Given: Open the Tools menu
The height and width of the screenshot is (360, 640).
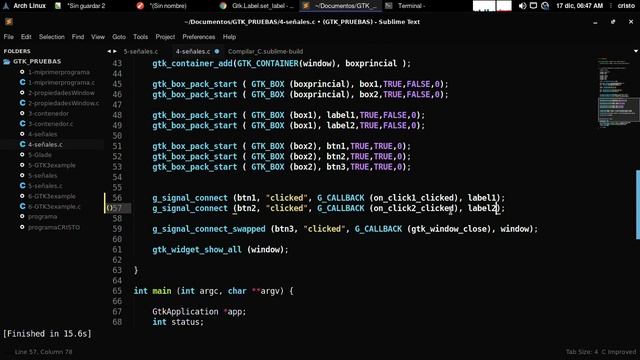Looking at the screenshot, I should pos(140,37).
